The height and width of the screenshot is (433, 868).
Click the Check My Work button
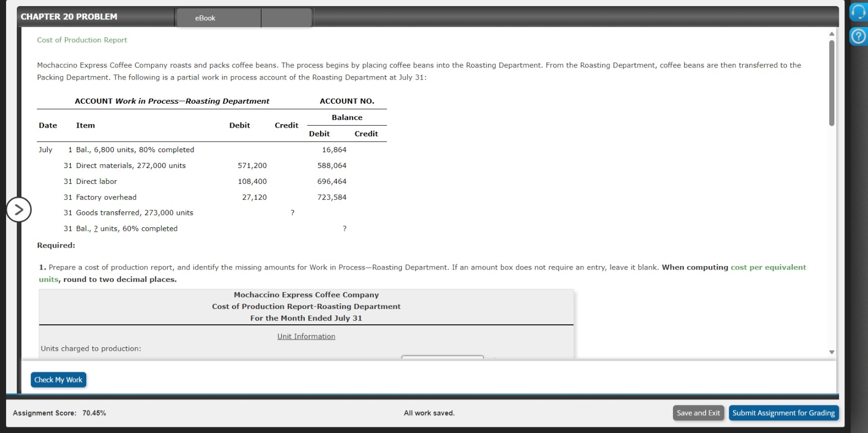[x=58, y=380]
